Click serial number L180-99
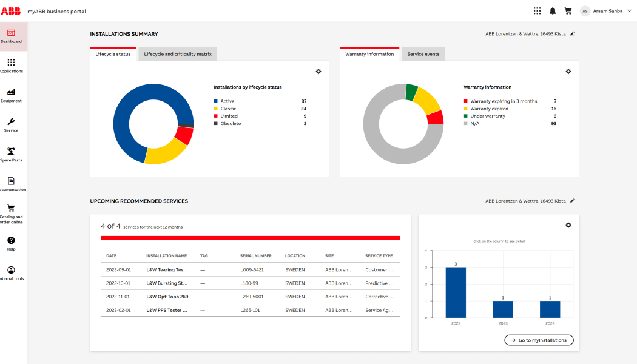Screen dimensions: 637x364 (x=249, y=283)
